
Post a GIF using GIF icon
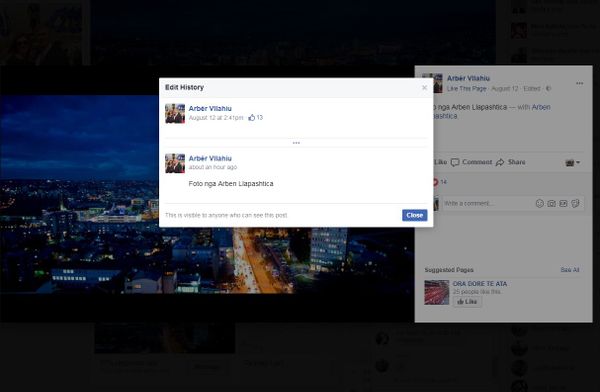pyautogui.click(x=563, y=204)
